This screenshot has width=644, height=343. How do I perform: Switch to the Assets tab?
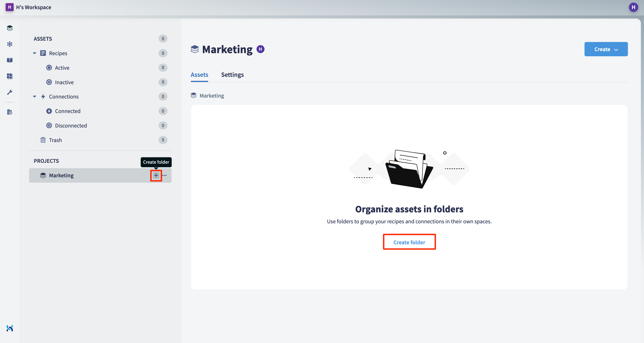[199, 75]
